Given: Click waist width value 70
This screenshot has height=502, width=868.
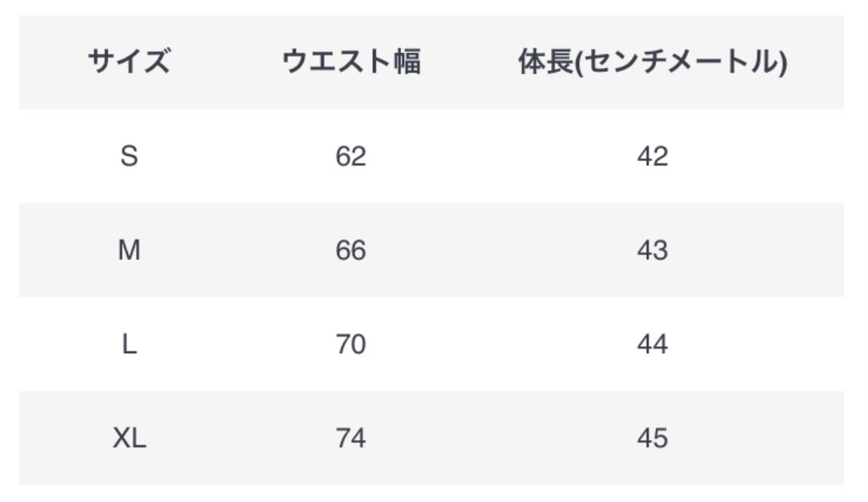Looking at the screenshot, I should (x=350, y=344).
